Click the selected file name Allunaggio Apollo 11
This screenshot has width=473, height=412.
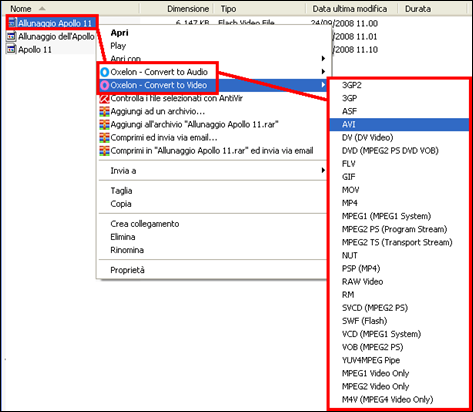[55, 23]
